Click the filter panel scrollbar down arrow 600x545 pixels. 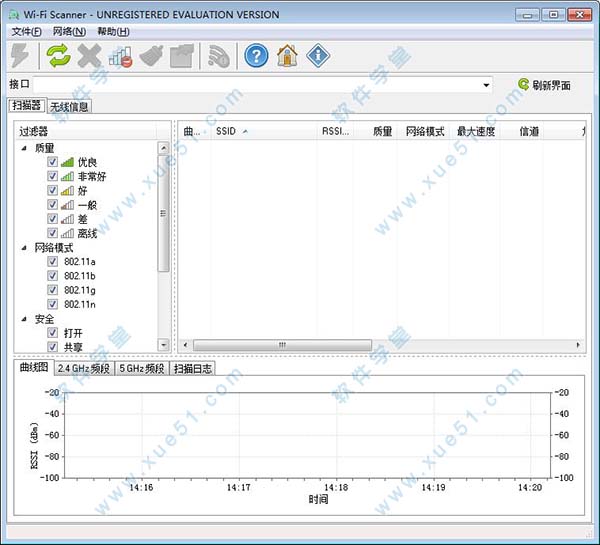(164, 344)
